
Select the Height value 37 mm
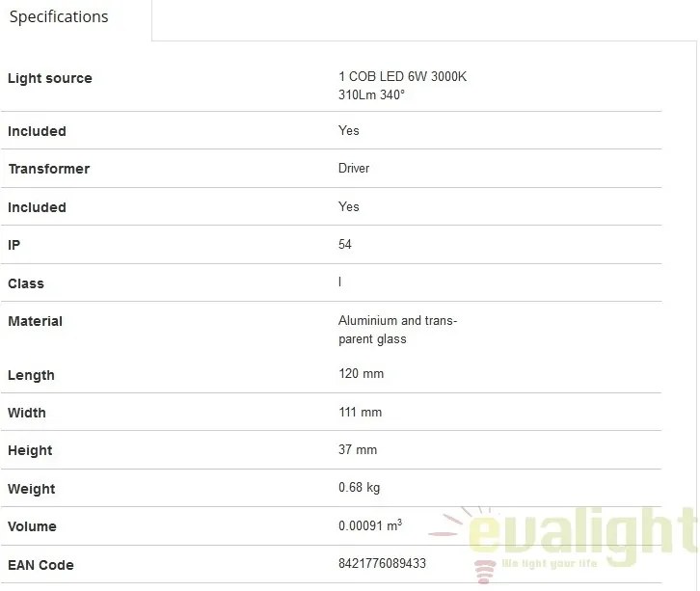pyautogui.click(x=357, y=449)
